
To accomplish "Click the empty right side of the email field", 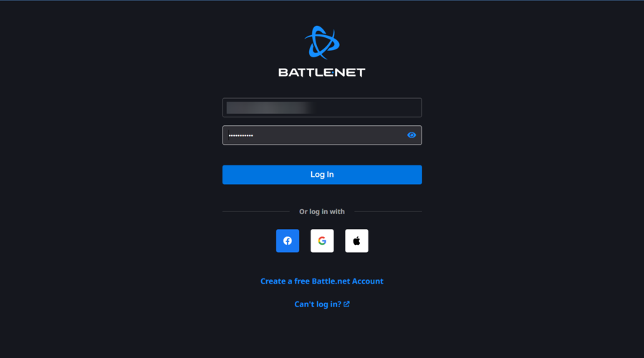I will (x=369, y=107).
